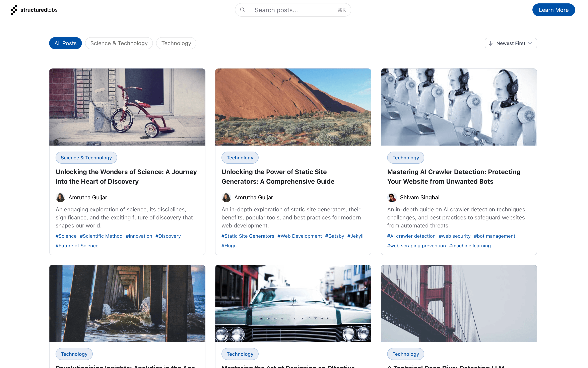Click the science post description text
Viewport: 588px width, 368px height.
[124, 217]
